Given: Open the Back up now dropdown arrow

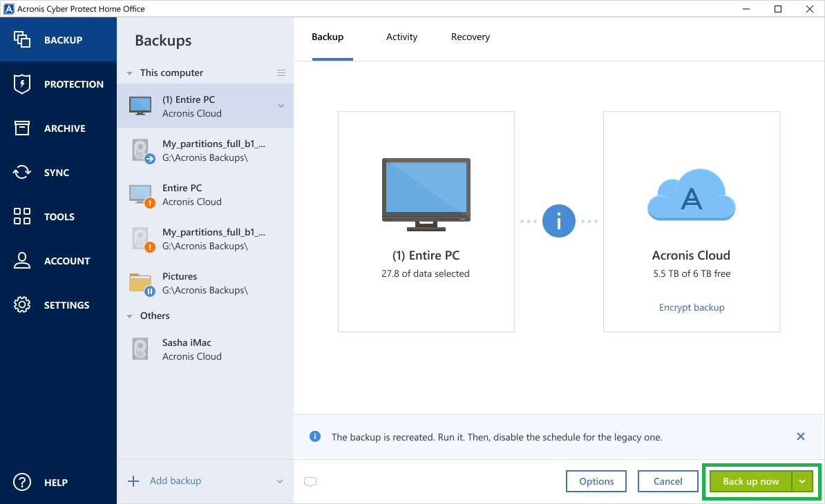Looking at the screenshot, I should (802, 481).
